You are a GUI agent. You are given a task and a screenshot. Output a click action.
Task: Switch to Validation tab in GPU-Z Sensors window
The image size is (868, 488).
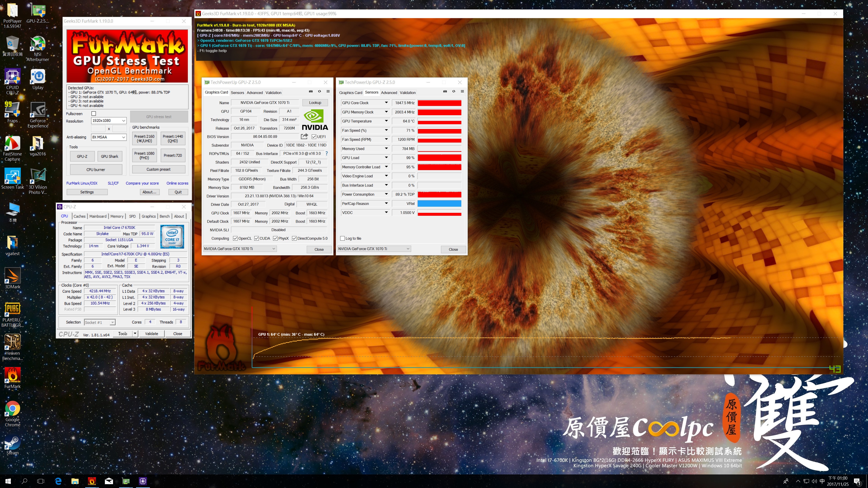coord(408,93)
